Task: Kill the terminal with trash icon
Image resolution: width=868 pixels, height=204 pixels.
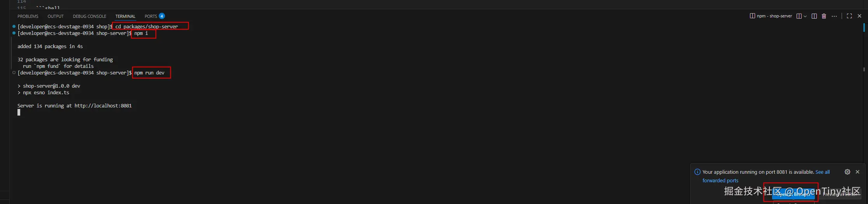Action: point(824,16)
